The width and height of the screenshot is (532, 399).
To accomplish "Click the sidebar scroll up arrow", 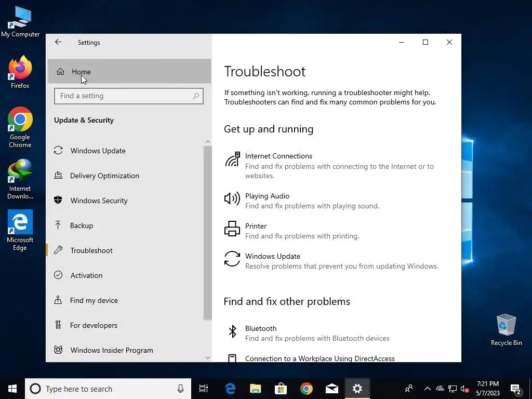I will click(x=208, y=142).
